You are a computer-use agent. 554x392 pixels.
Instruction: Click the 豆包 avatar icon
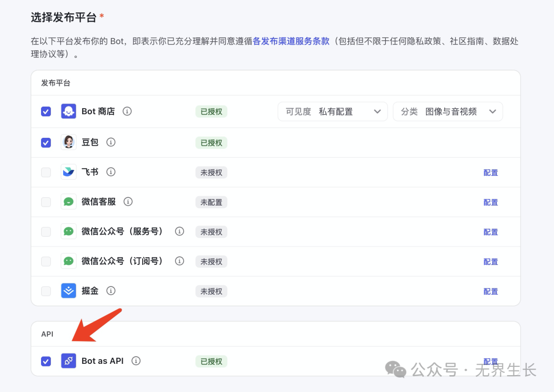pos(69,142)
